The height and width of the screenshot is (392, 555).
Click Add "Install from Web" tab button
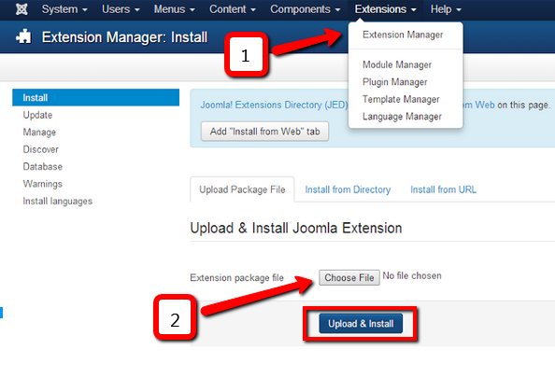tap(264, 132)
